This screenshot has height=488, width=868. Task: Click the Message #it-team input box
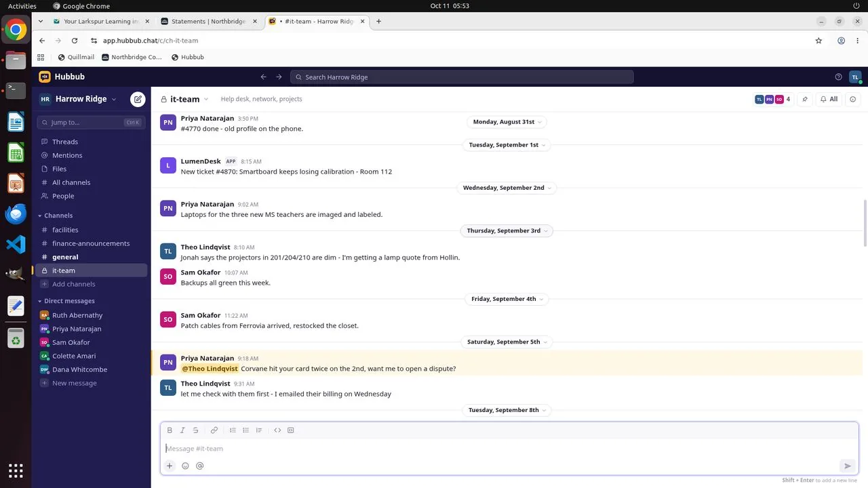(x=509, y=449)
